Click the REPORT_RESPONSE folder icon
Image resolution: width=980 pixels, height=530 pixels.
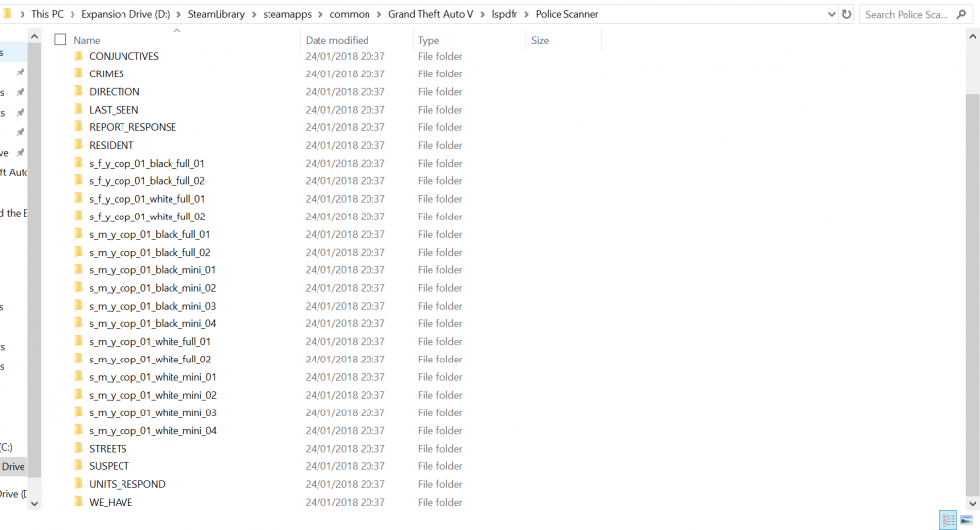pyautogui.click(x=78, y=127)
